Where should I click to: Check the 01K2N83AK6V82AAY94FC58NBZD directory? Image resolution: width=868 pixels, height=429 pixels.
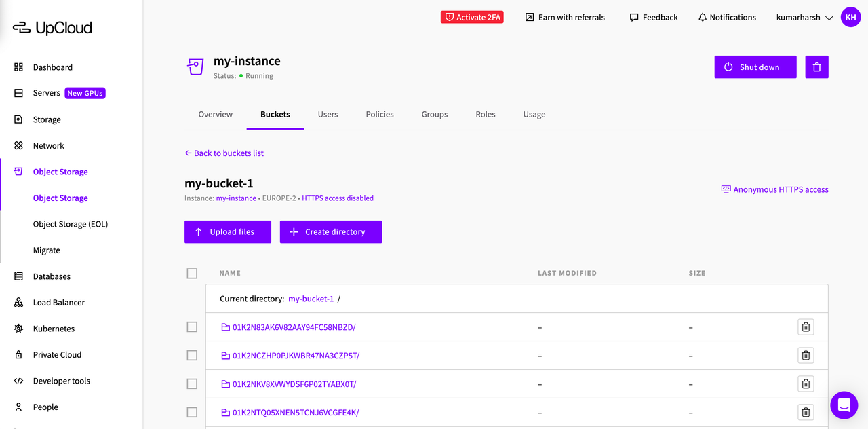pyautogui.click(x=192, y=327)
